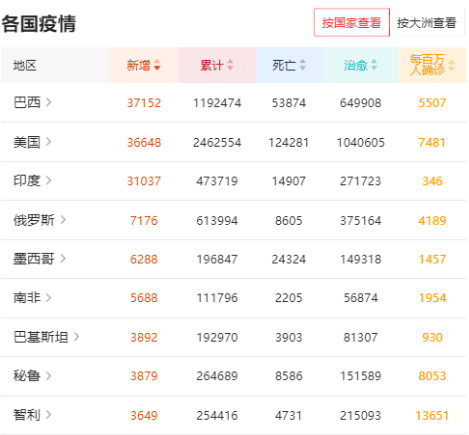Expand 巴基斯坦 row chevron
Screen dimensions: 469x435
click(77, 337)
